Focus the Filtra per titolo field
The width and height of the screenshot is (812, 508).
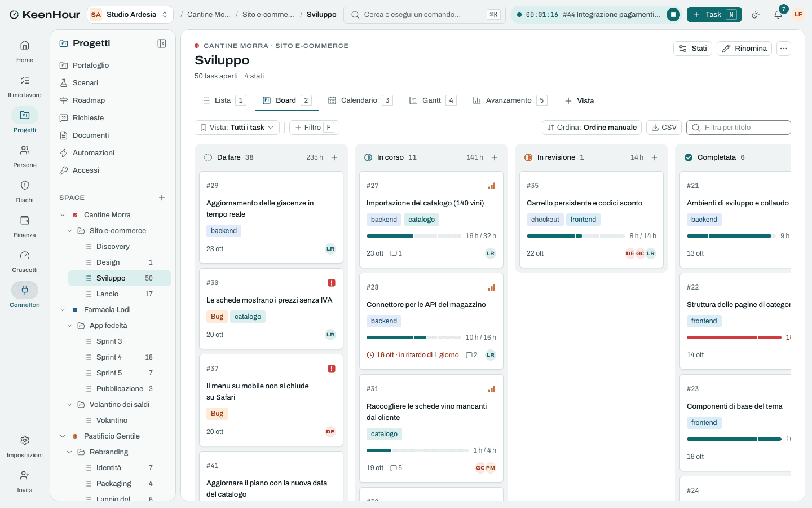pos(739,128)
